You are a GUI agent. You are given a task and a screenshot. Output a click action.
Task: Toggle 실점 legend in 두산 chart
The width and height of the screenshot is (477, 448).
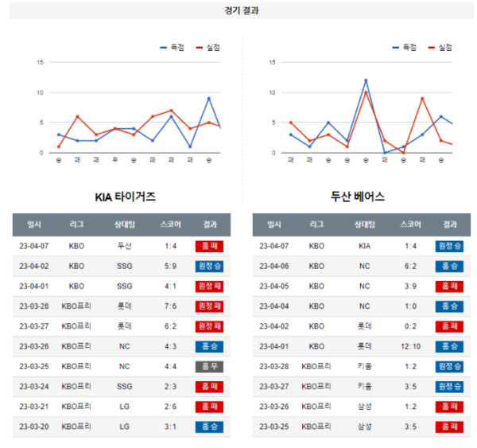click(440, 48)
